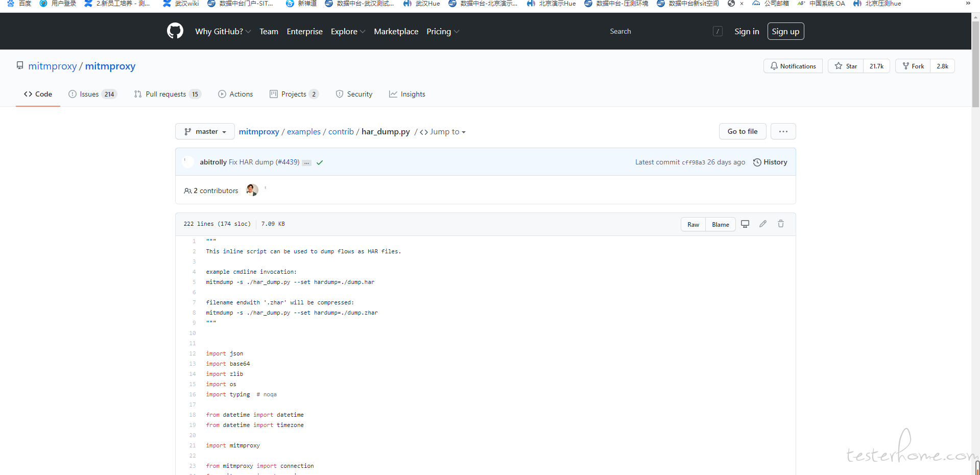Open desktop view via monitor icon
Viewport: 980px width, 475px height.
745,224
